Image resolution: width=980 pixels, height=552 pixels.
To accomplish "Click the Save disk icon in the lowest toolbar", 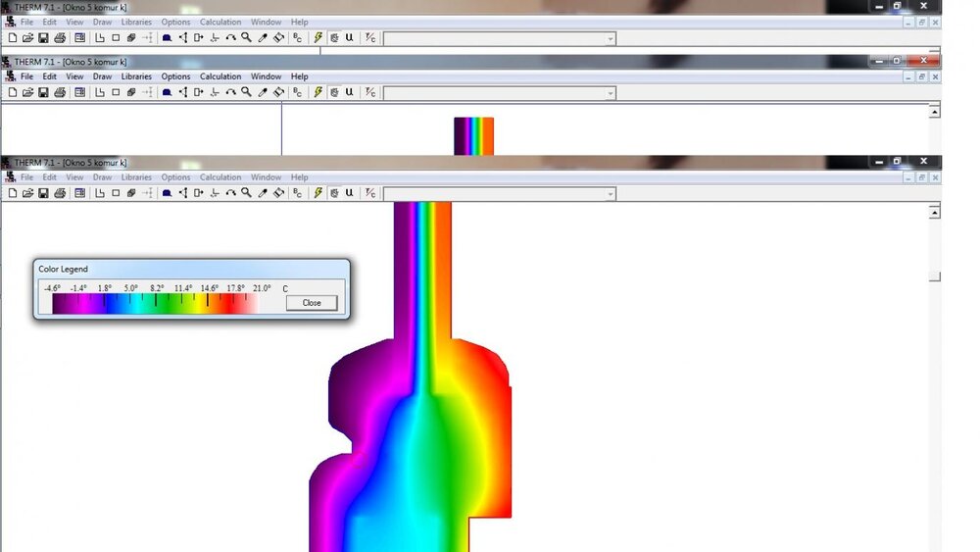I will click(x=43, y=194).
